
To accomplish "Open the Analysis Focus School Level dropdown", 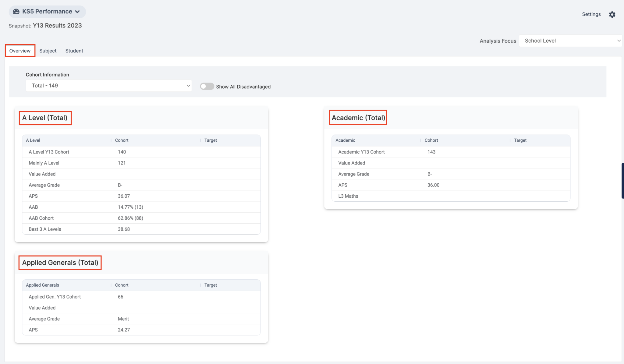I will tap(570, 41).
